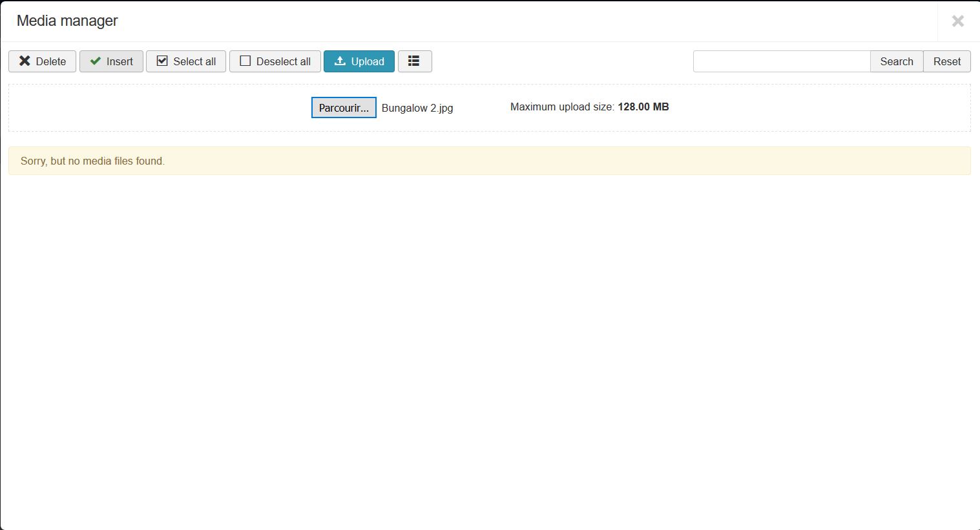The height and width of the screenshot is (530, 980).
Task: Click the selected file name Bungalow 2.jpg
Action: tap(417, 108)
